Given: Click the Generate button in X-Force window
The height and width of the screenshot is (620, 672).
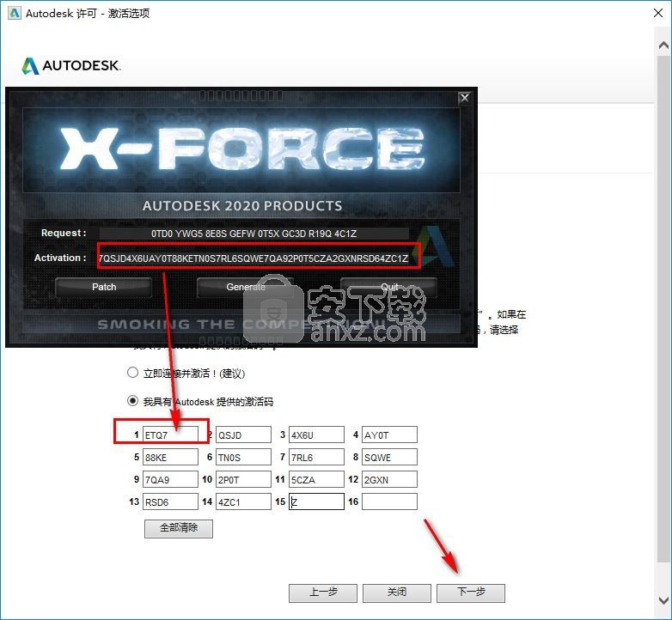Looking at the screenshot, I should (245, 287).
